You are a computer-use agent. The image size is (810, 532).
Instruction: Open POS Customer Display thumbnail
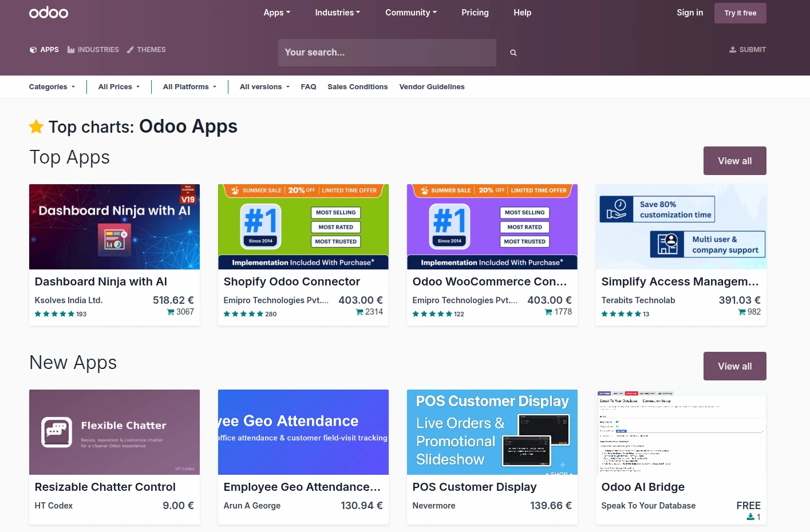[492, 432]
